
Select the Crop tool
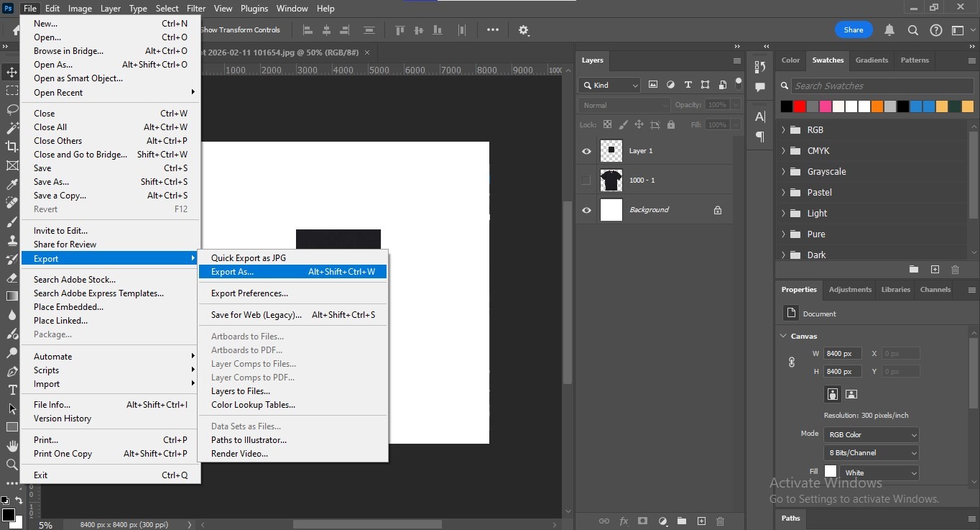click(12, 147)
